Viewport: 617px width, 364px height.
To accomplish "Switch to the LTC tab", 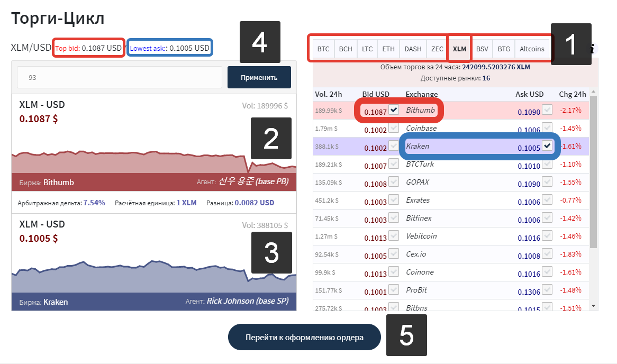I will pos(367,49).
